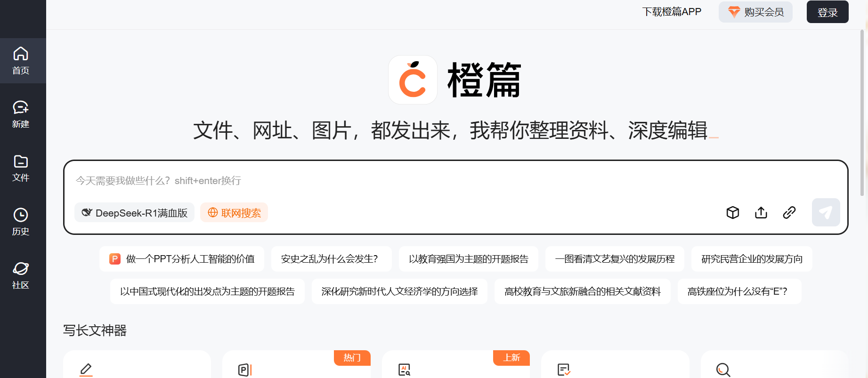
Task: Open the 历史 history clock icon
Action: point(21,215)
